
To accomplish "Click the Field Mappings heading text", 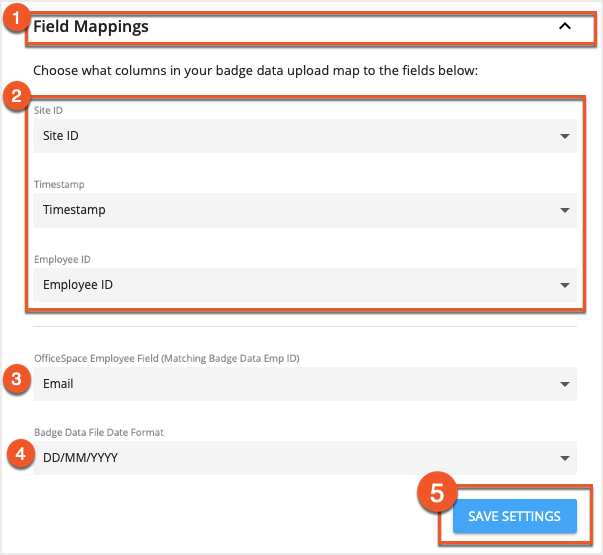I will [91, 27].
